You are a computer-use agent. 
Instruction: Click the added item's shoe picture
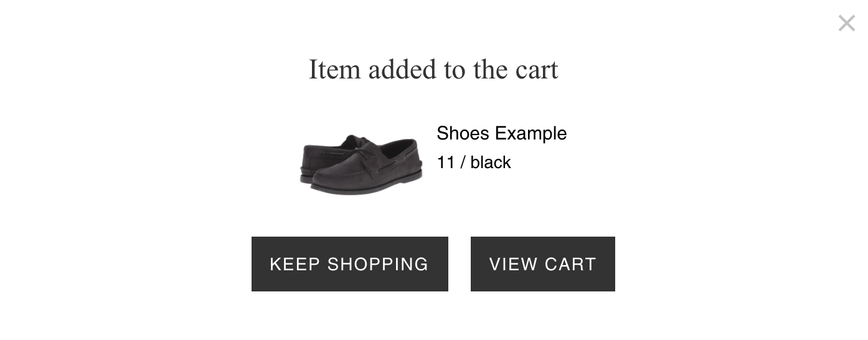pyautogui.click(x=361, y=164)
